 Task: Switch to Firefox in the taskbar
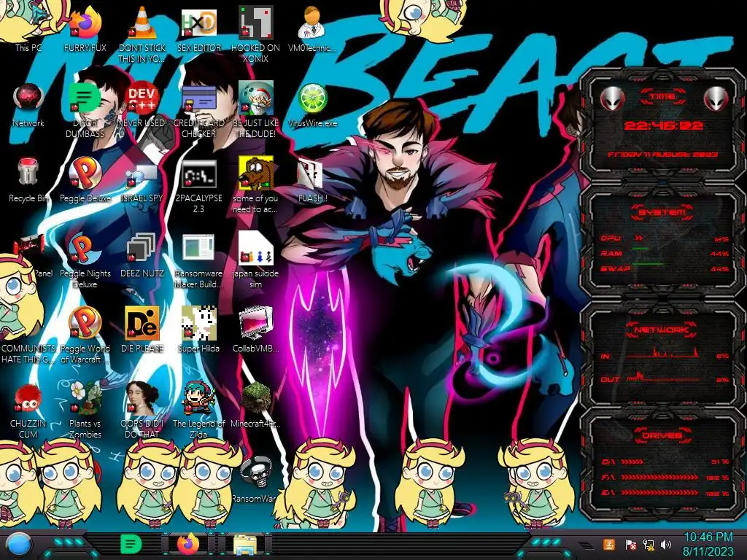[188, 544]
